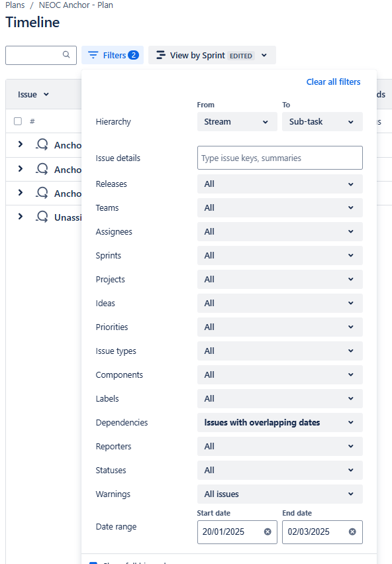Image resolution: width=392 pixels, height=564 pixels.
Task: Click the Releases label
Action: (111, 184)
